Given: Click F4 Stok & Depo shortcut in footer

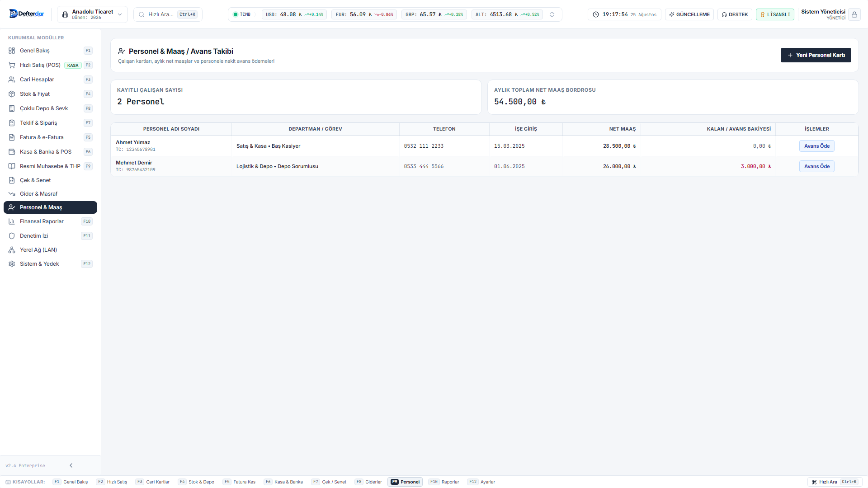Looking at the screenshot, I should [x=196, y=482].
